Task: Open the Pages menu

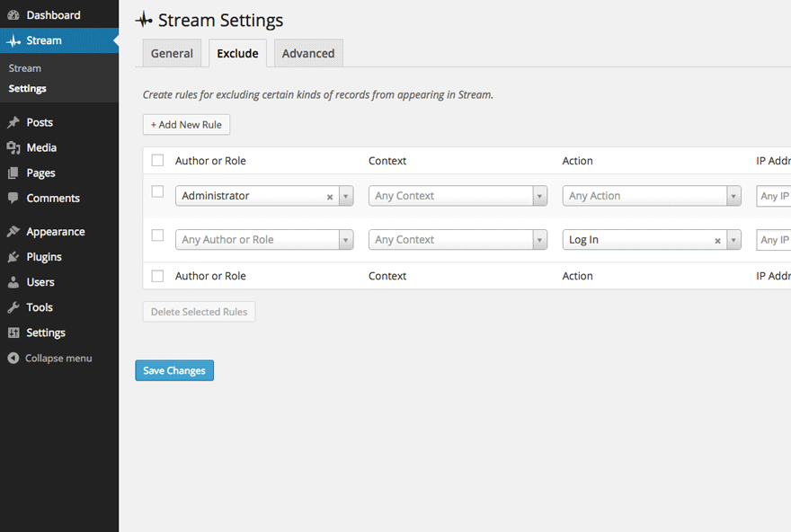Action: [59, 173]
